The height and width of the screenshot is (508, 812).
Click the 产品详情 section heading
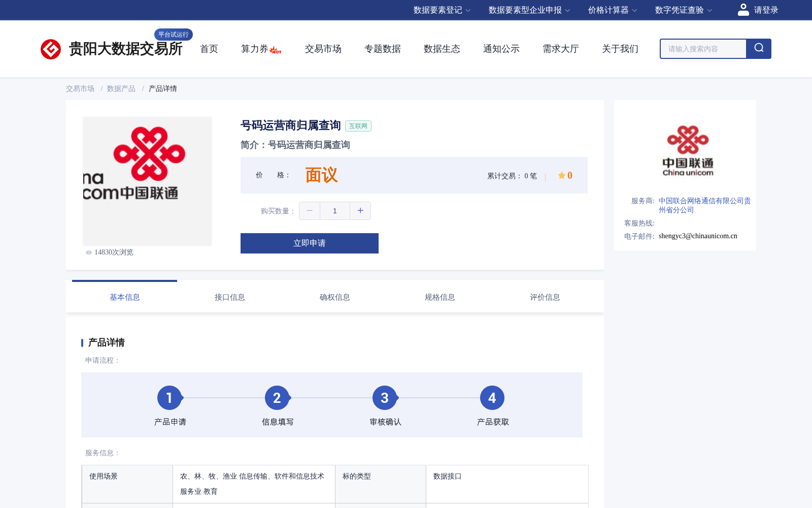click(107, 343)
